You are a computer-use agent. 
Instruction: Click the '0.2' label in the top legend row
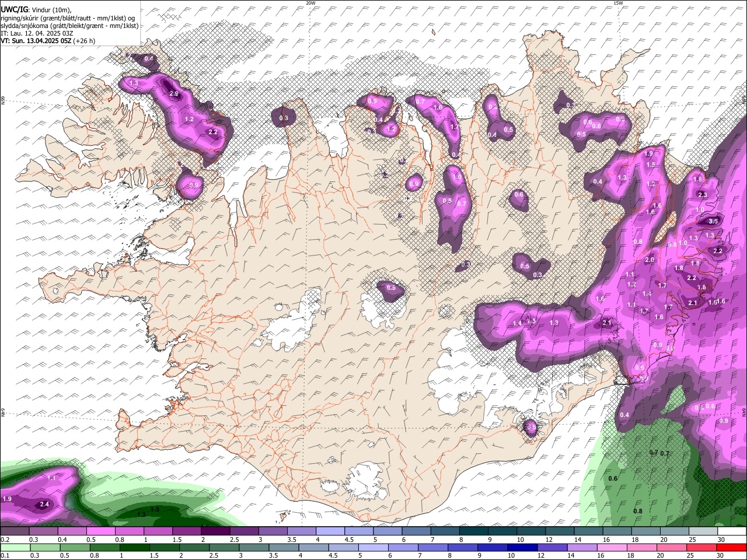[x=5, y=540]
